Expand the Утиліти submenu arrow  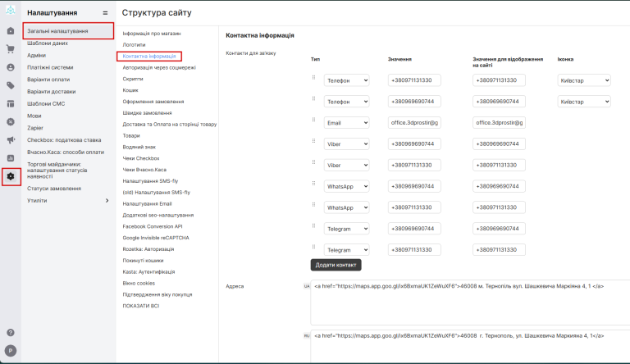(x=107, y=201)
